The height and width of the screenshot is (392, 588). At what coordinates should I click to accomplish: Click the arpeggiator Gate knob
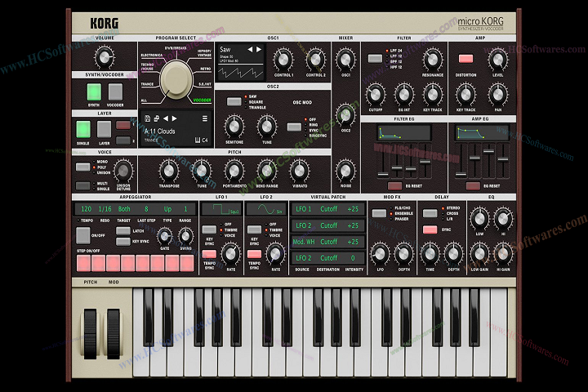click(x=164, y=236)
